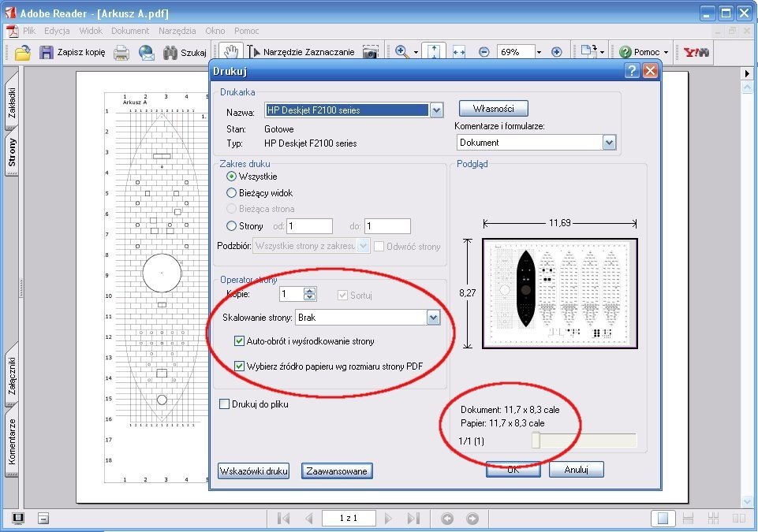The image size is (758, 532).
Task: Click the preview page slider handle
Action: click(536, 441)
